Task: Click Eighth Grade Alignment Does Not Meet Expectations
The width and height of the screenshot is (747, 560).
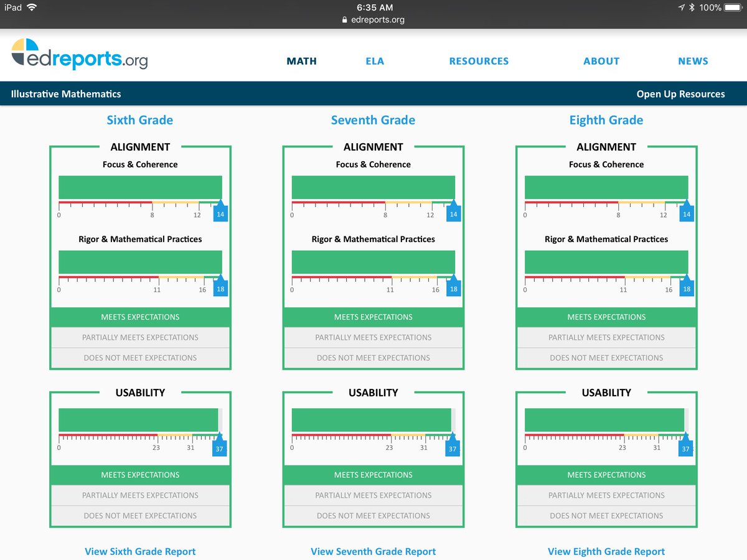Action: pos(606,358)
